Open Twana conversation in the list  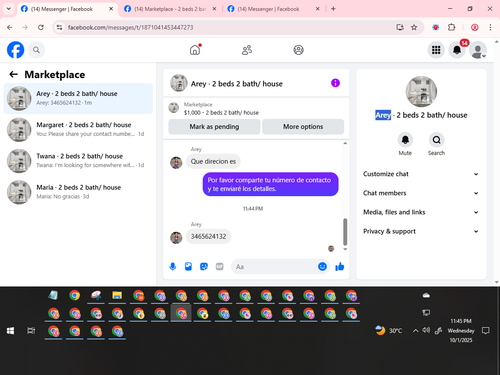pyautogui.click(x=78, y=161)
